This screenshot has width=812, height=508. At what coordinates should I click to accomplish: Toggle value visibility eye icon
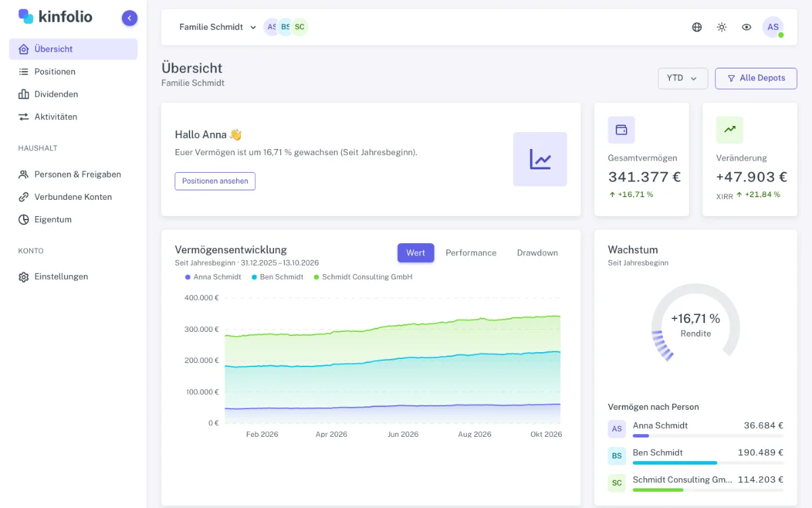click(x=746, y=27)
